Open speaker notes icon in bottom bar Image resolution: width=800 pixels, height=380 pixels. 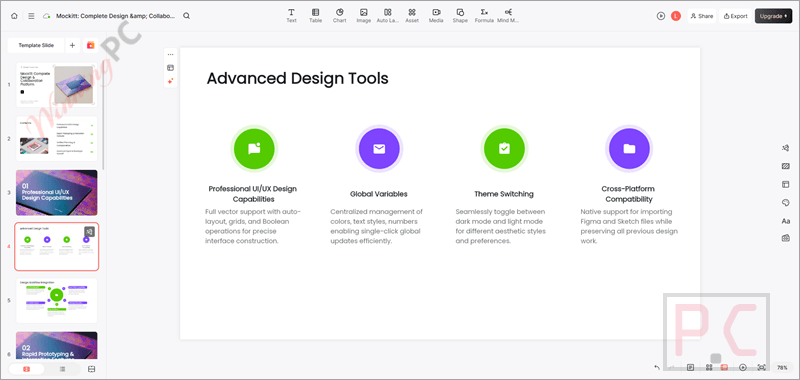tap(690, 367)
